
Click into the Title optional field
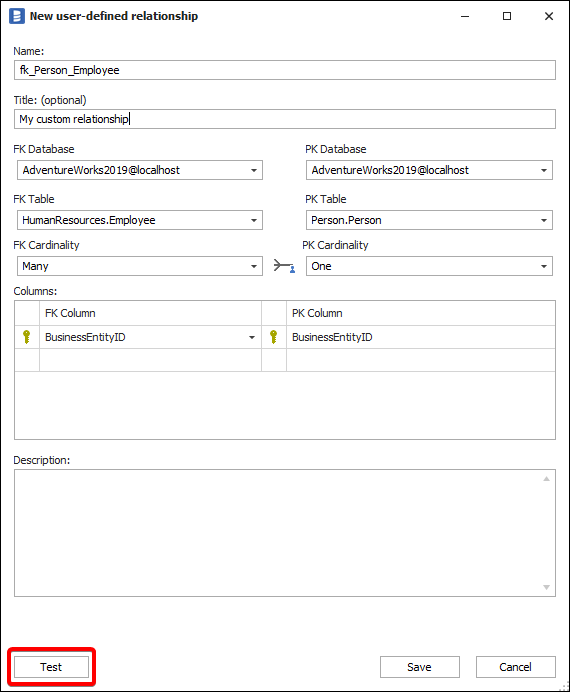(285, 119)
